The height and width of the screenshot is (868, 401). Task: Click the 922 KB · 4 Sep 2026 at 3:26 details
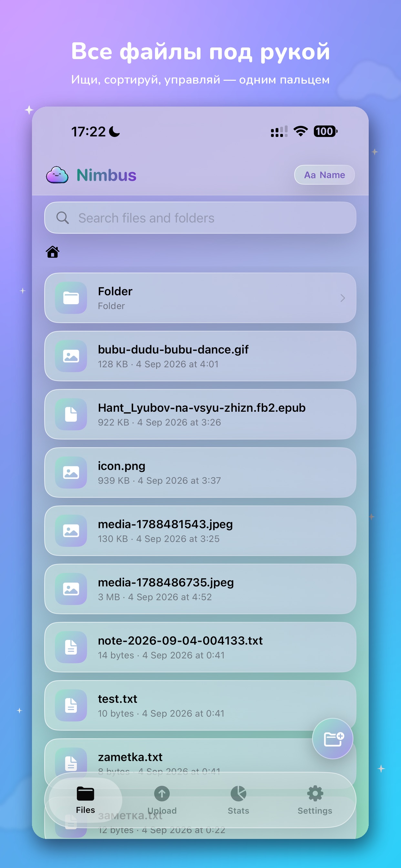coord(159,423)
